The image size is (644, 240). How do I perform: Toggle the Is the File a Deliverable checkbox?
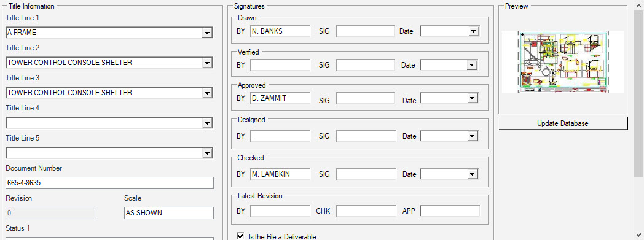pyautogui.click(x=241, y=236)
